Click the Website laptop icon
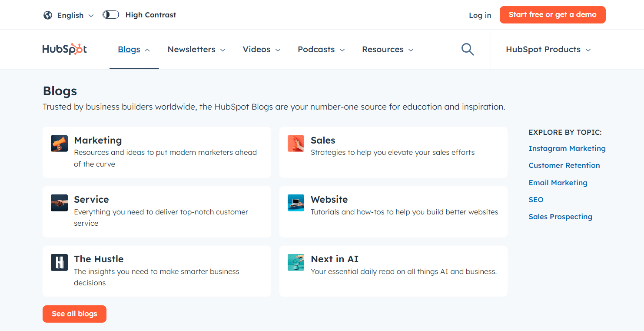This screenshot has height=331, width=644. pyautogui.click(x=296, y=203)
